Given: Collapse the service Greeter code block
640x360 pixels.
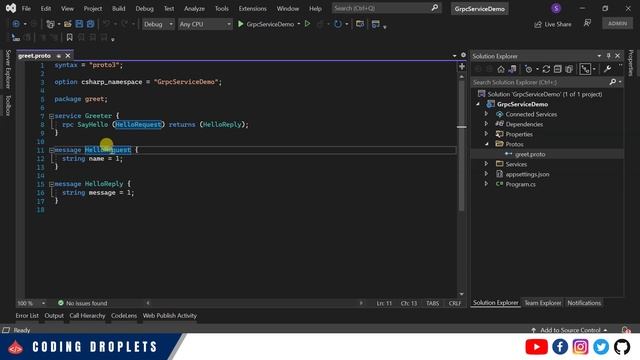Looking at the screenshot, I should click(x=51, y=116).
